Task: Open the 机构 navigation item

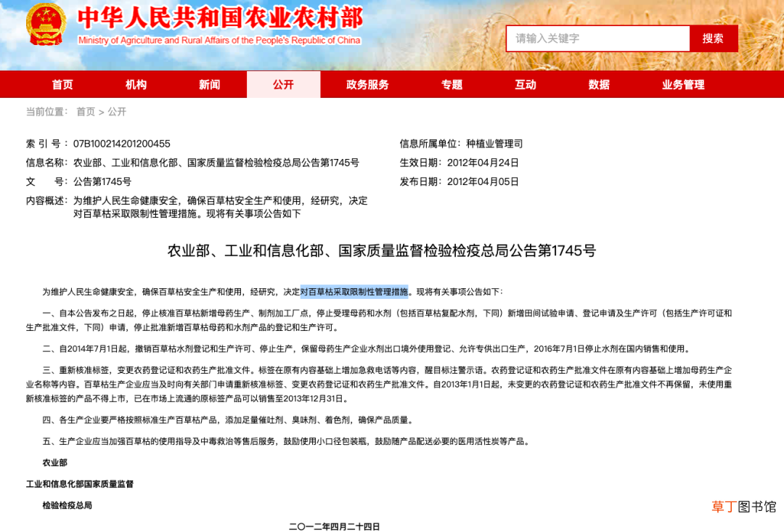Action: click(x=136, y=84)
